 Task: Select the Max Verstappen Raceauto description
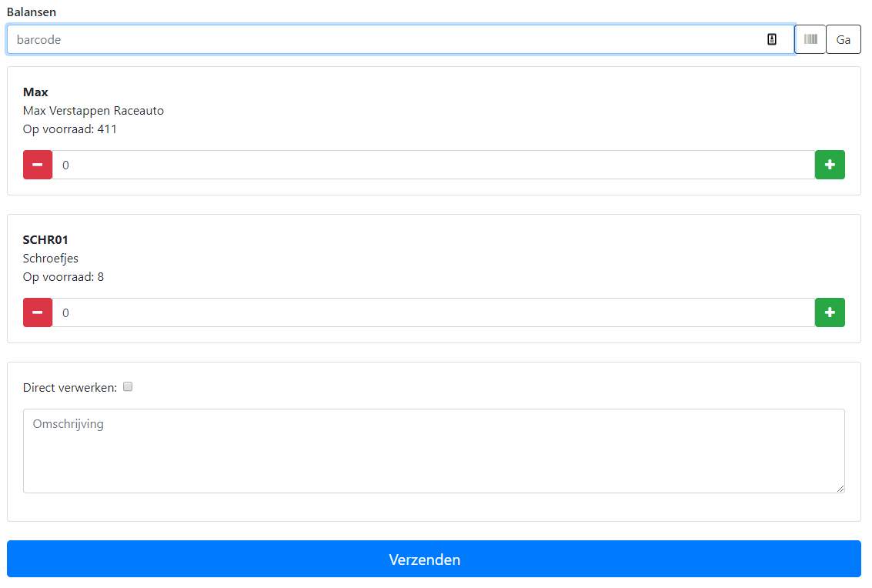93,111
